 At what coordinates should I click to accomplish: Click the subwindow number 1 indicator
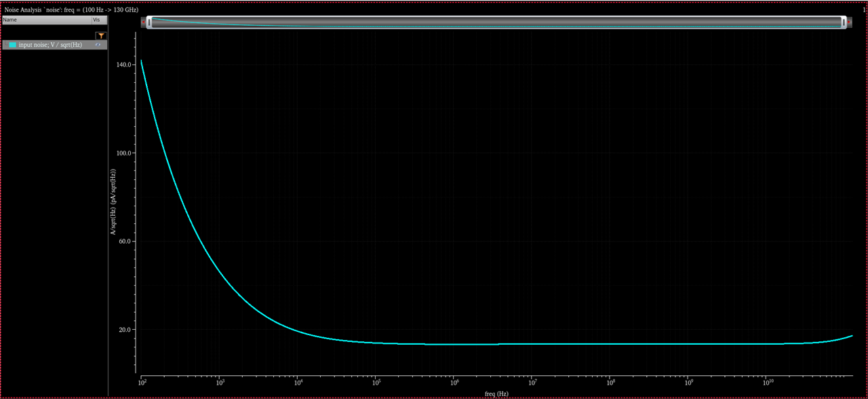point(863,10)
